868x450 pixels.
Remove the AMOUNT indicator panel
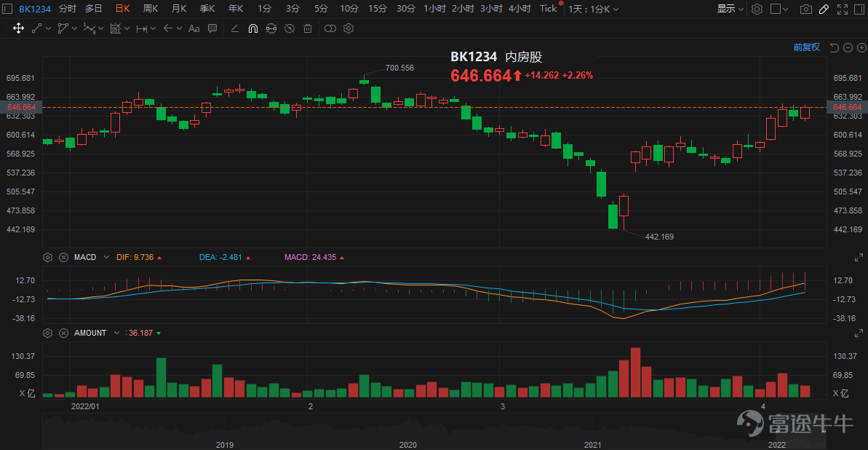click(x=63, y=333)
